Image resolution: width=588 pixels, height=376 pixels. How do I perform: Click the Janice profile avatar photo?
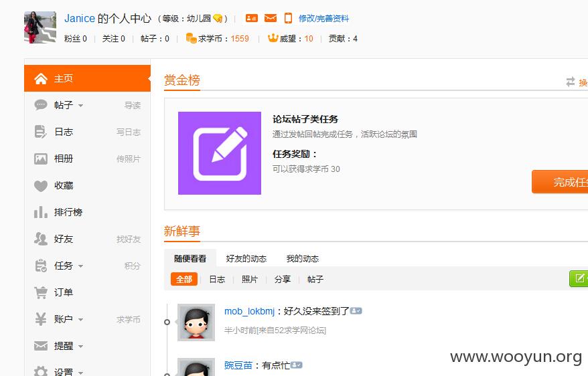(40, 27)
